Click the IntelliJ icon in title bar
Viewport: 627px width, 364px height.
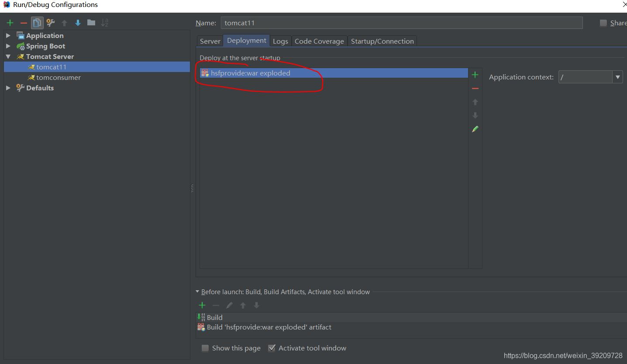(7, 5)
